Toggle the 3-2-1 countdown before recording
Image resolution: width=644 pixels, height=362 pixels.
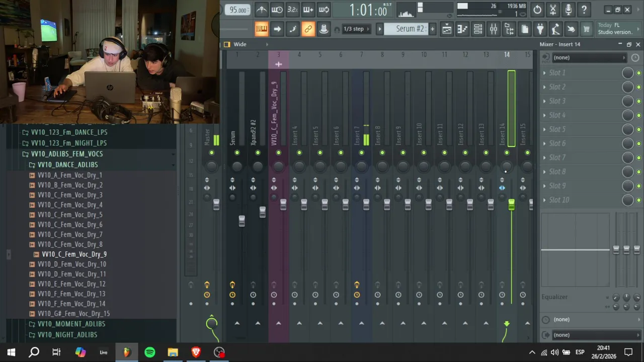click(x=292, y=10)
